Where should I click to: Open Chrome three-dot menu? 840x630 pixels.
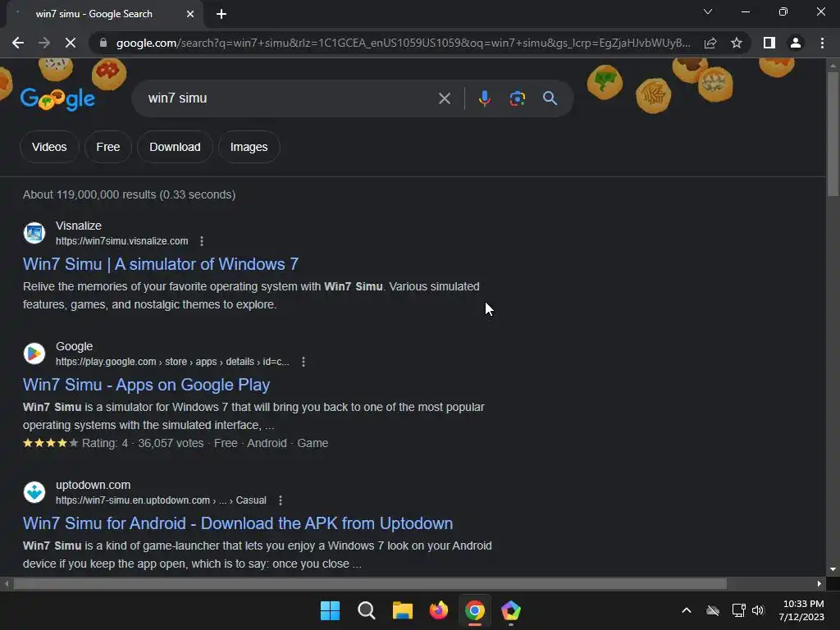point(822,43)
